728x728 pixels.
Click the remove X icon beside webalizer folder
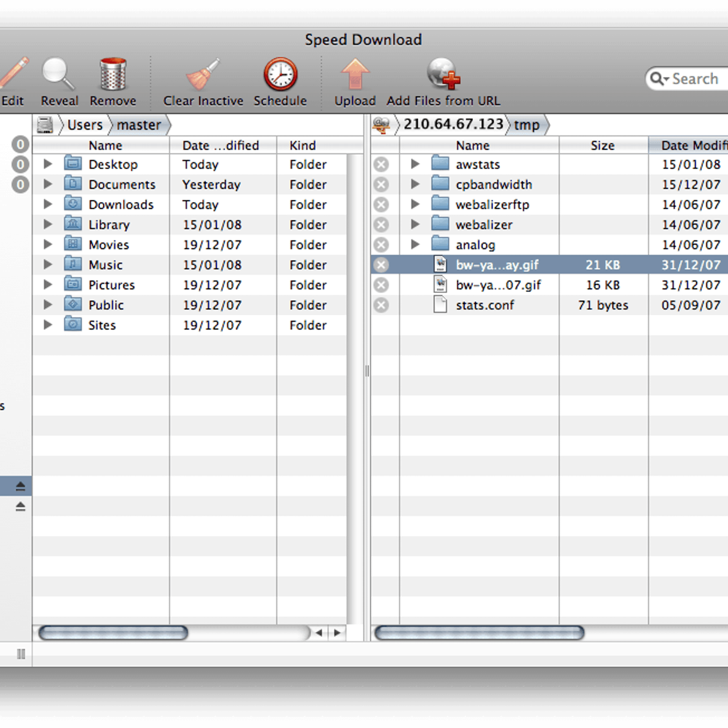381,224
